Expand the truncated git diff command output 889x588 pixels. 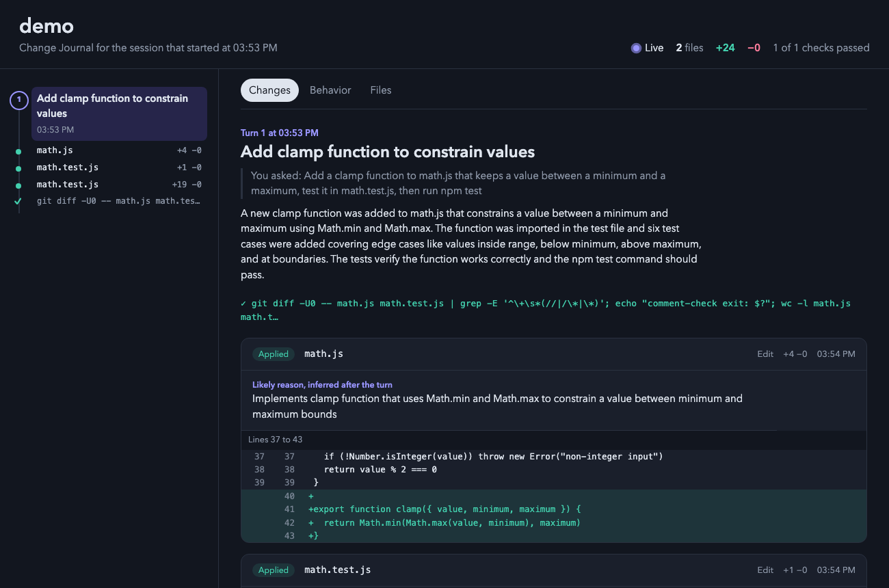click(x=546, y=310)
